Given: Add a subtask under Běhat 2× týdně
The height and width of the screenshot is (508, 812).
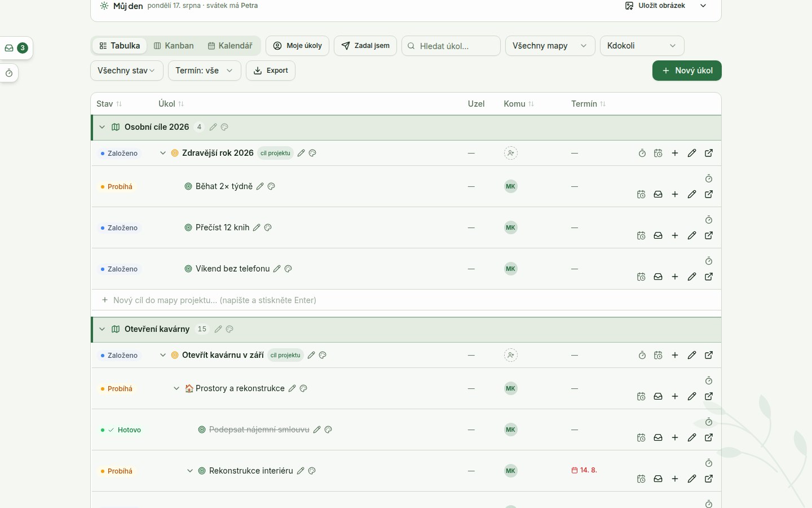Looking at the screenshot, I should click(675, 194).
